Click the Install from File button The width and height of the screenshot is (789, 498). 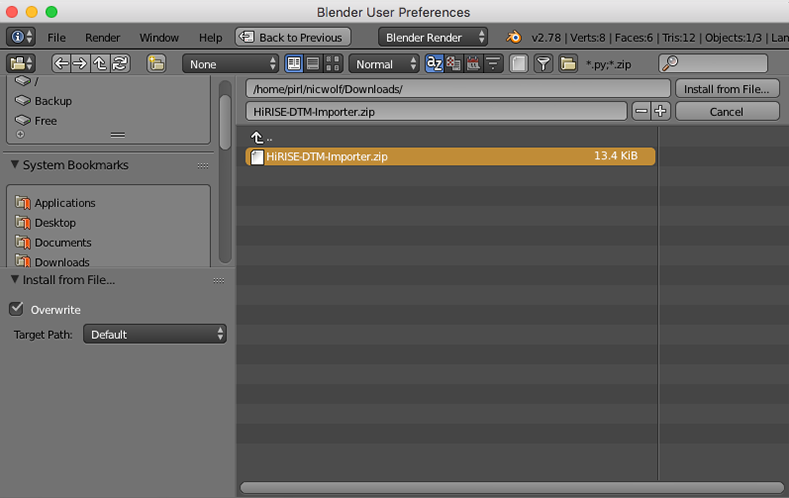coord(726,89)
